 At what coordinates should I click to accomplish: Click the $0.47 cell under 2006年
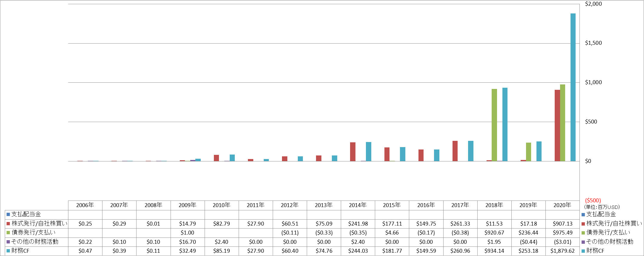pos(85,251)
